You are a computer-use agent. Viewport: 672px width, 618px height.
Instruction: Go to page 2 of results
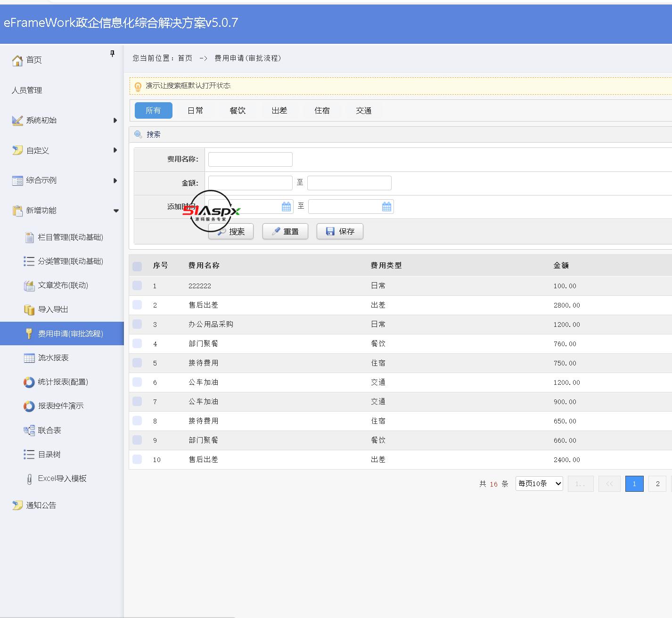point(657,484)
